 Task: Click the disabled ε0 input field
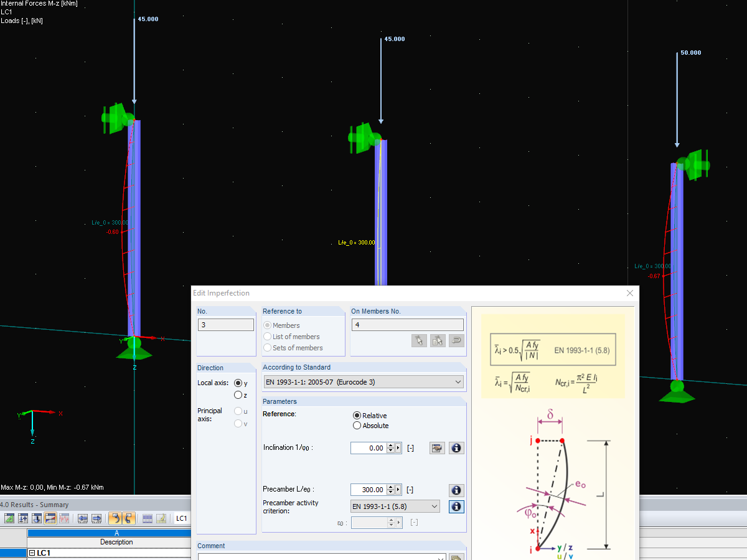pyautogui.click(x=369, y=523)
